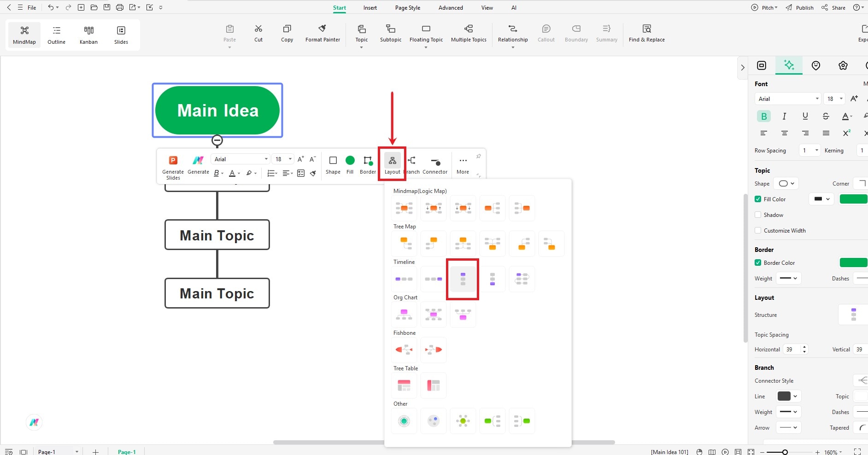Add a new page with plus button
868x455 pixels.
pyautogui.click(x=95, y=452)
